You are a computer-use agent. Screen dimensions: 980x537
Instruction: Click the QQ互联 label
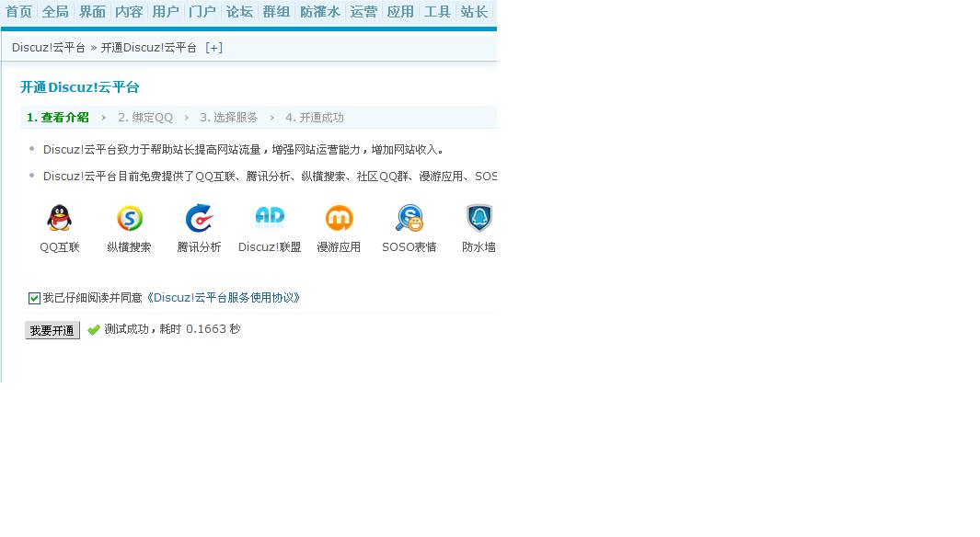60,247
